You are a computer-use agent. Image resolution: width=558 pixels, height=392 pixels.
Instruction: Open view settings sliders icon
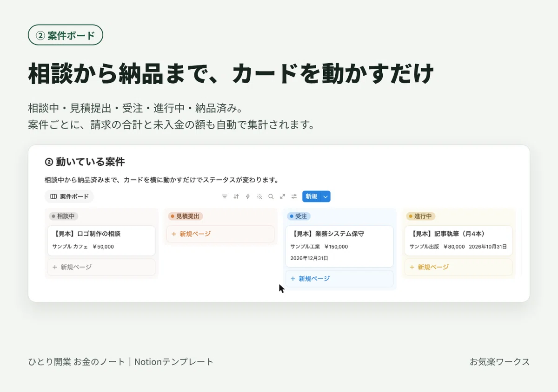point(294,196)
